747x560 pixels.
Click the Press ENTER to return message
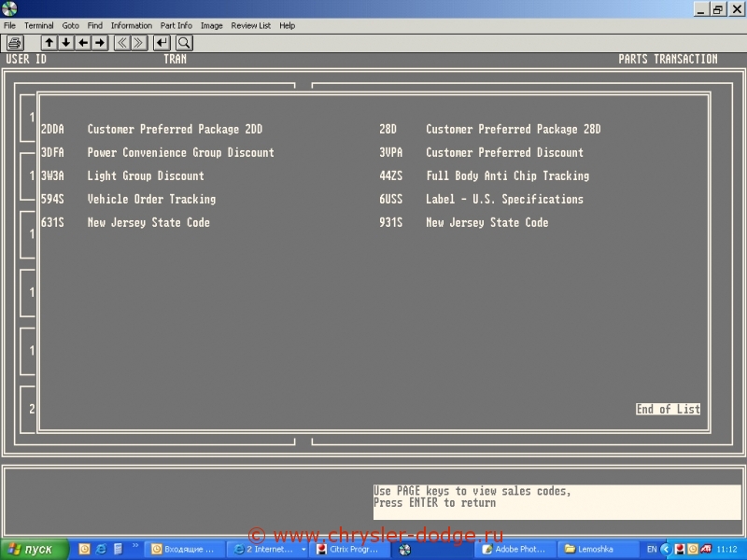[x=434, y=503]
